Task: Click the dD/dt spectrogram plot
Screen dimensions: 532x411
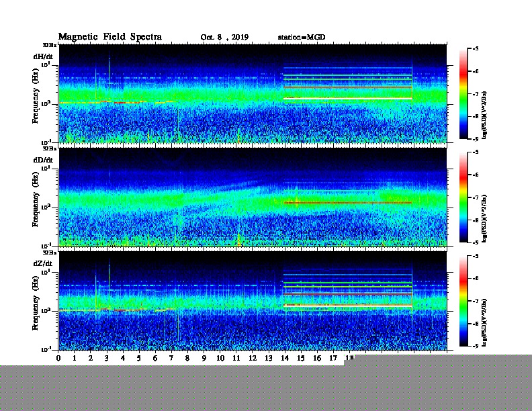Action: pos(253,197)
